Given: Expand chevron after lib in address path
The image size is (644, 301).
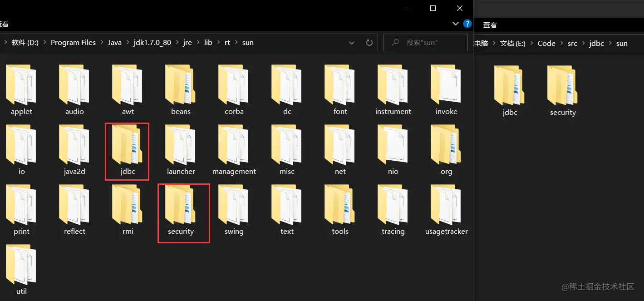Looking at the screenshot, I should pyautogui.click(x=218, y=43).
